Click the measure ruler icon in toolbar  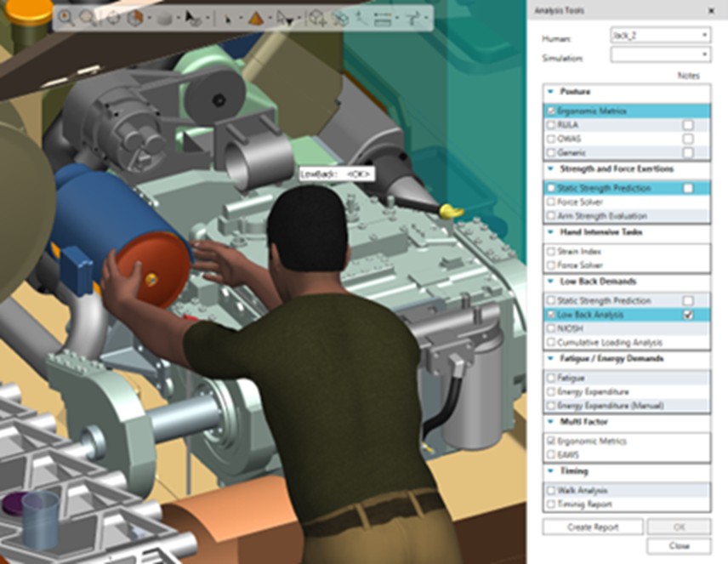click(383, 19)
